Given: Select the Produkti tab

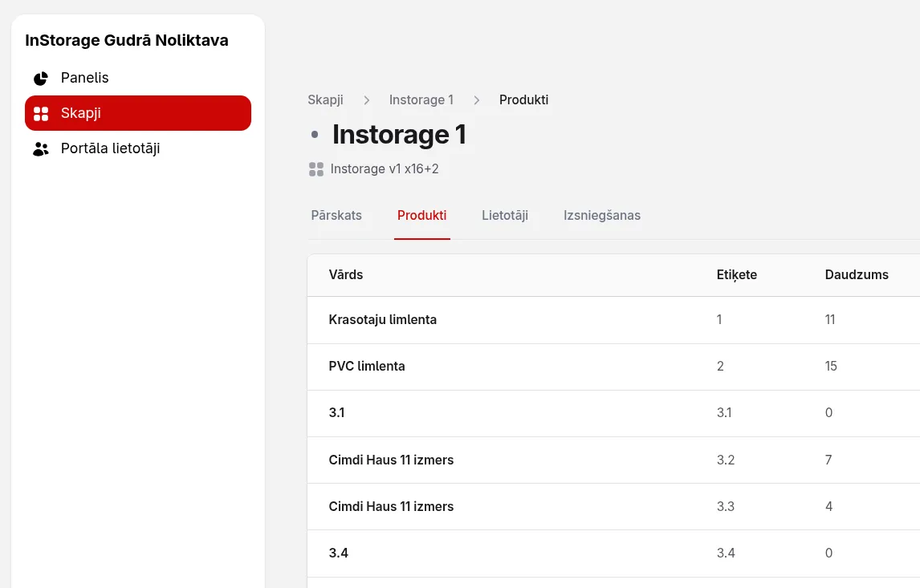Looking at the screenshot, I should tap(421, 216).
